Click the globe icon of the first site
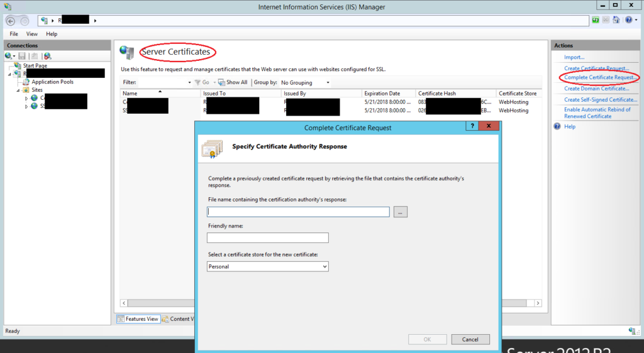Screen dimensions: 644x353 tap(35, 98)
